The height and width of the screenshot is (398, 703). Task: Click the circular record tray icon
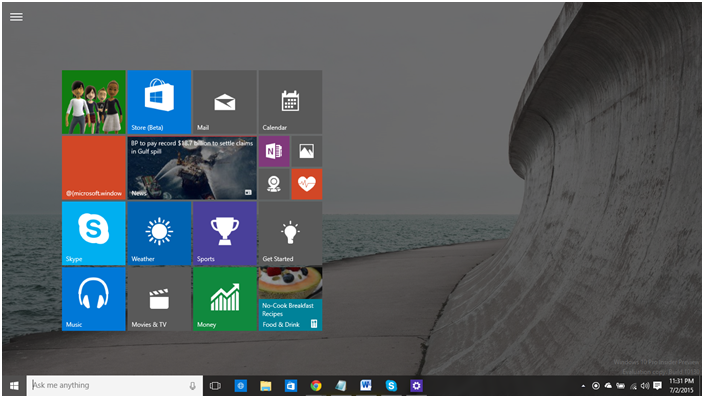coord(596,386)
